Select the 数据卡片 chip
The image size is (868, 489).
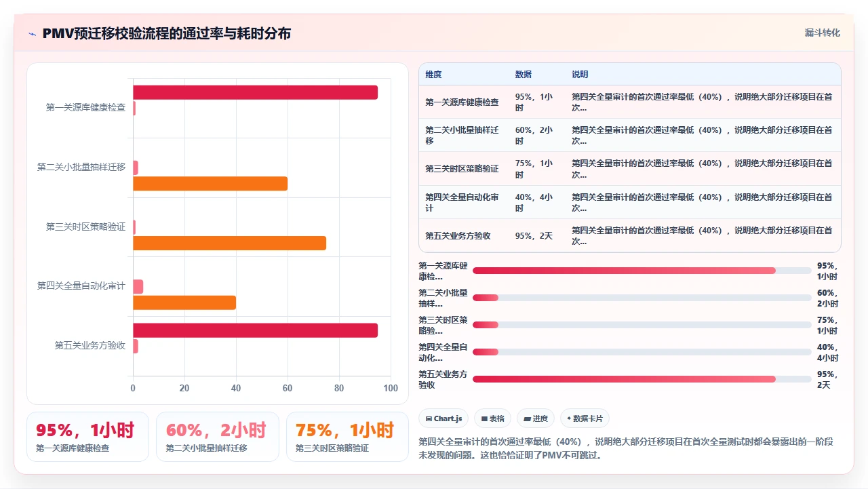click(x=585, y=418)
